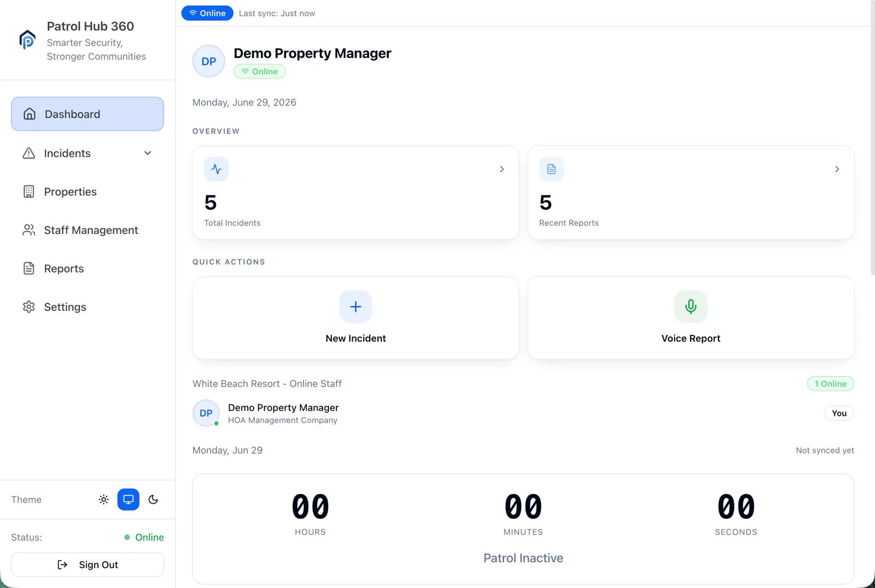The height and width of the screenshot is (588, 875).
Task: Click the DP avatar in Online Staff list
Action: pyautogui.click(x=206, y=413)
